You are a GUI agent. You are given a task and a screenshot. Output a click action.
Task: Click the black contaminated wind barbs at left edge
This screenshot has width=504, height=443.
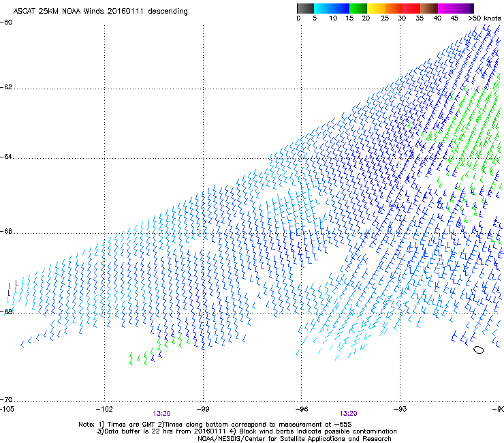click(12, 288)
